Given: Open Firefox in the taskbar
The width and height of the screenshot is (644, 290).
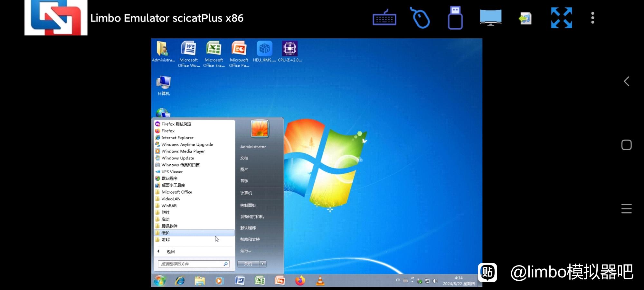Looking at the screenshot, I should (300, 281).
